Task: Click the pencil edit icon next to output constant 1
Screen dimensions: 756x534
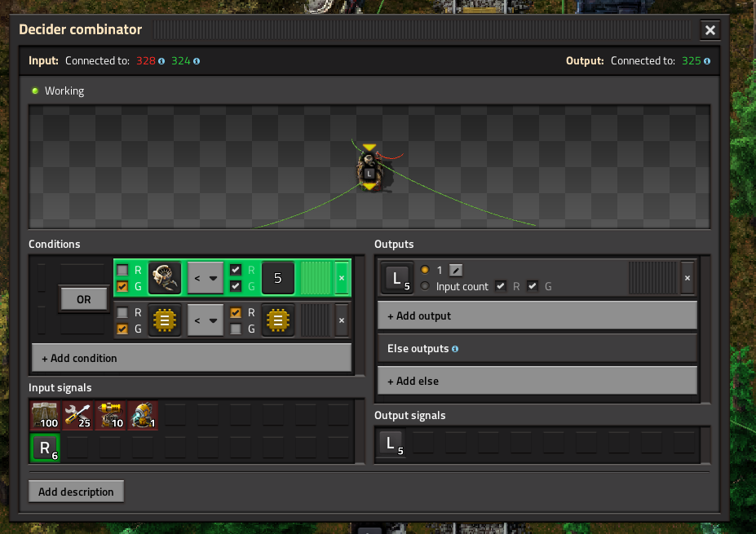Action: (x=456, y=271)
